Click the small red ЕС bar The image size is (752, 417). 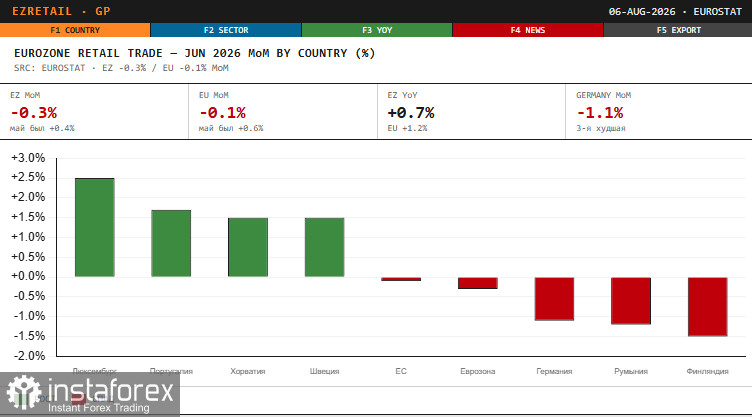point(401,279)
